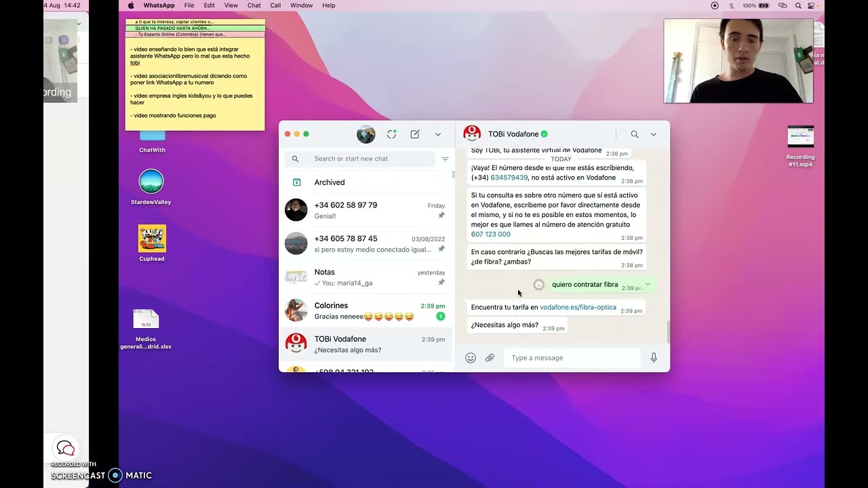This screenshot has width=868, height=488.
Task: Open chat with +34 605 78 87 45
Action: pos(366,243)
